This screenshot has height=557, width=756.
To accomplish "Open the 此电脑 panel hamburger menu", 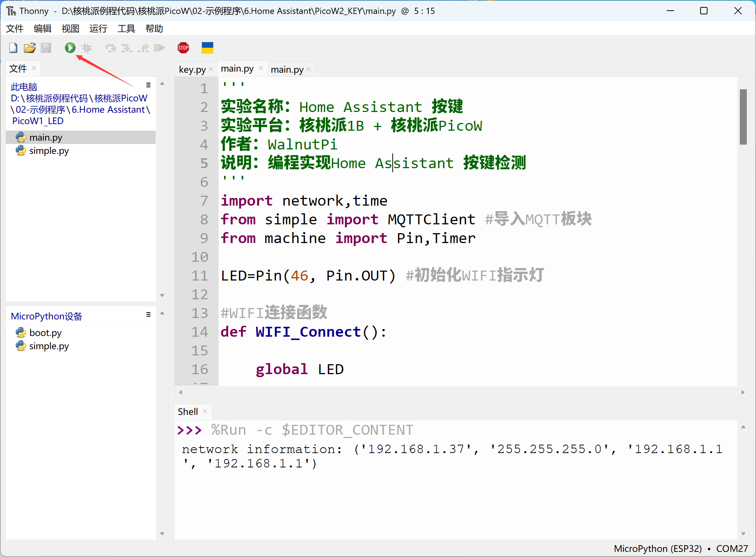I will (x=148, y=85).
